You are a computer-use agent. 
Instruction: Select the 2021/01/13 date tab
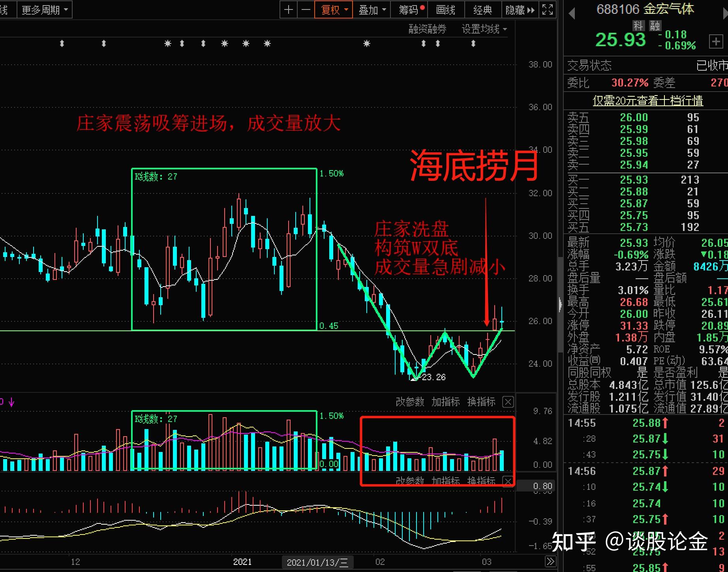click(x=317, y=562)
